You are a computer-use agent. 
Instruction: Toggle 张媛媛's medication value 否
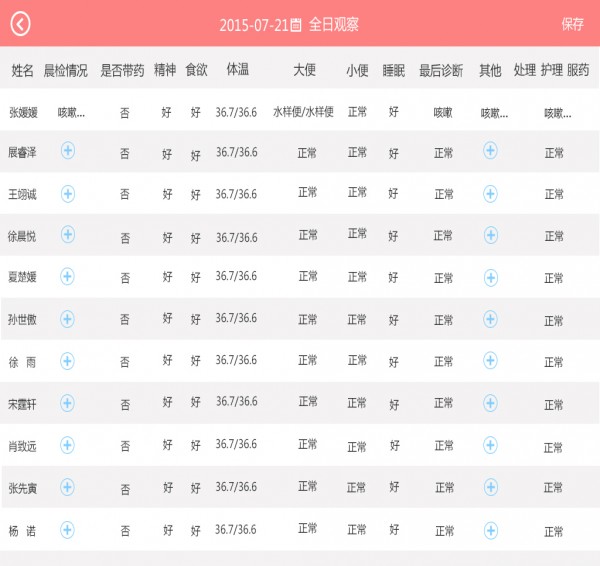point(124,113)
